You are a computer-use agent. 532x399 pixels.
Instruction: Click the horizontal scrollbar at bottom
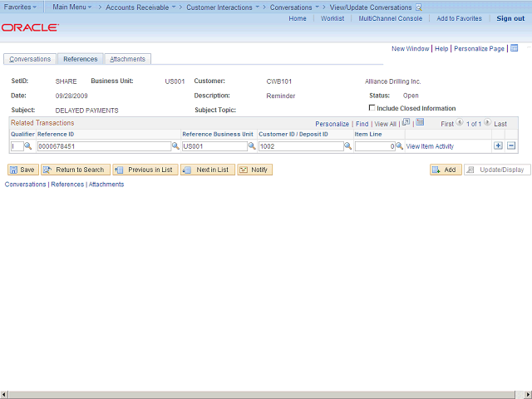(266, 394)
